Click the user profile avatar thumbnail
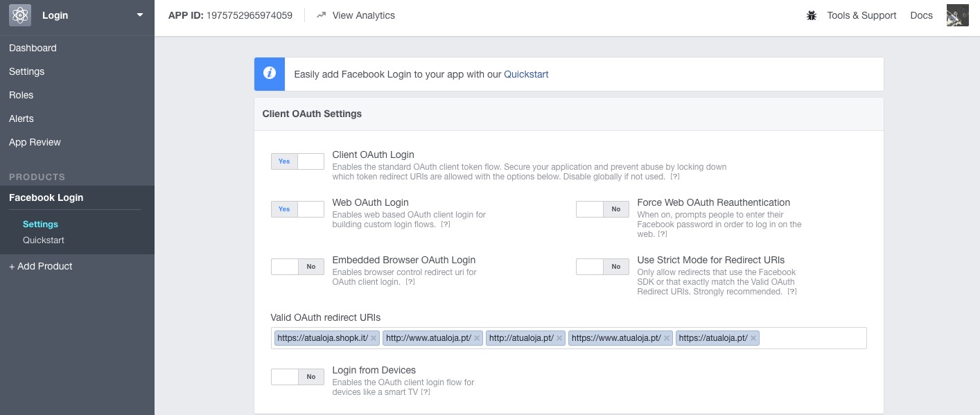Image resolution: width=980 pixels, height=415 pixels. pos(957,15)
